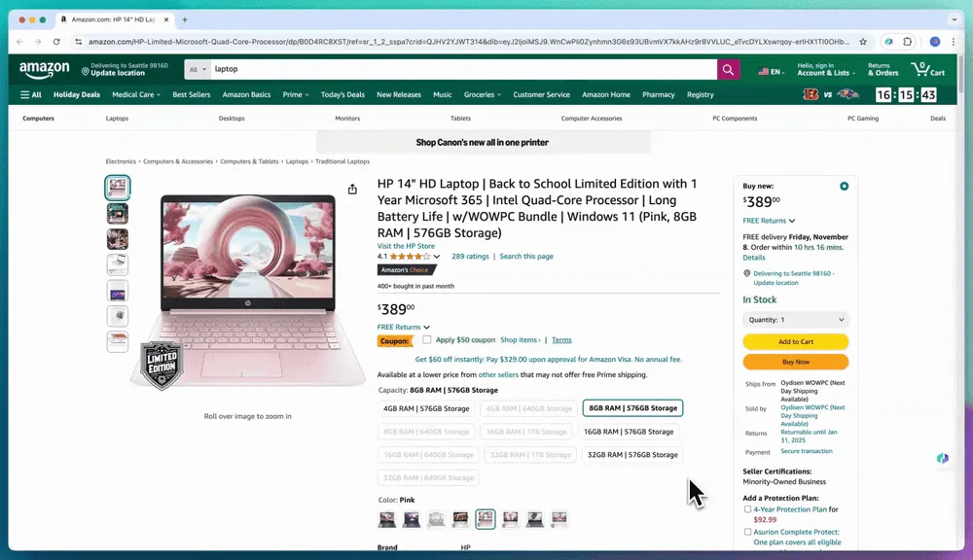Click Traditional Laptops breadcrumb
The height and width of the screenshot is (560, 973).
(x=342, y=161)
